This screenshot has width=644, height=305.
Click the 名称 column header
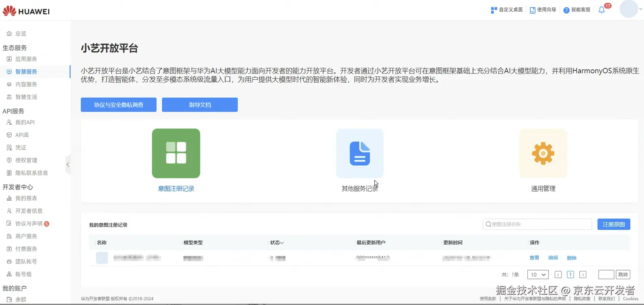coord(102,243)
